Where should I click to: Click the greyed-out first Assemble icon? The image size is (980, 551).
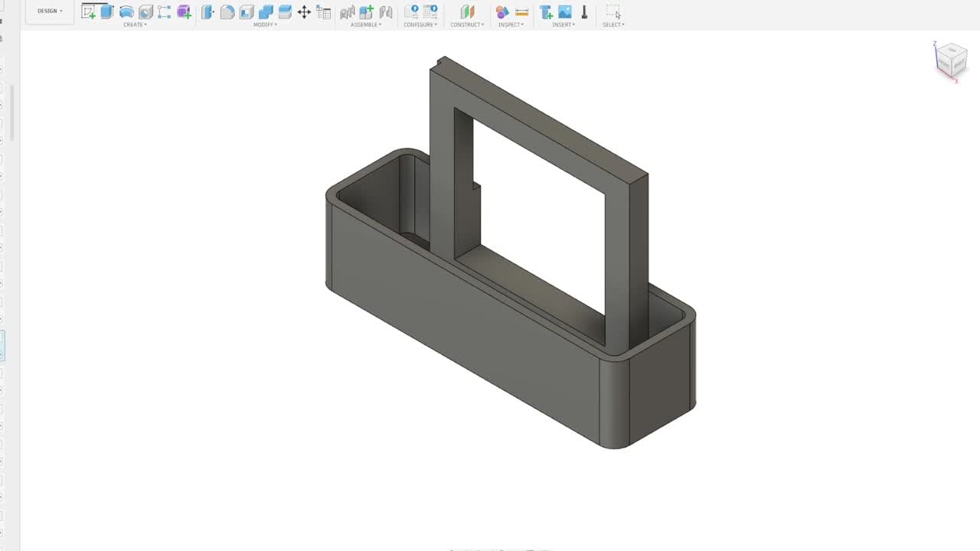point(348,12)
